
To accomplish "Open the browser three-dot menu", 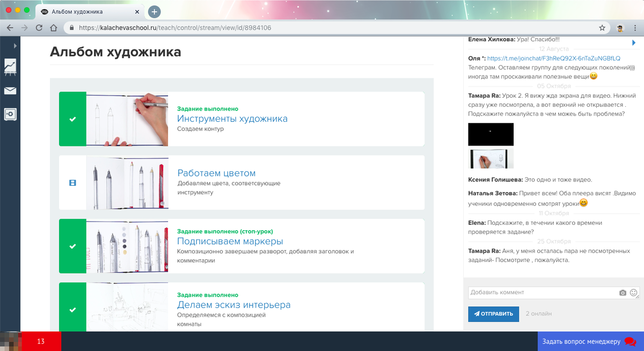I will click(635, 27).
